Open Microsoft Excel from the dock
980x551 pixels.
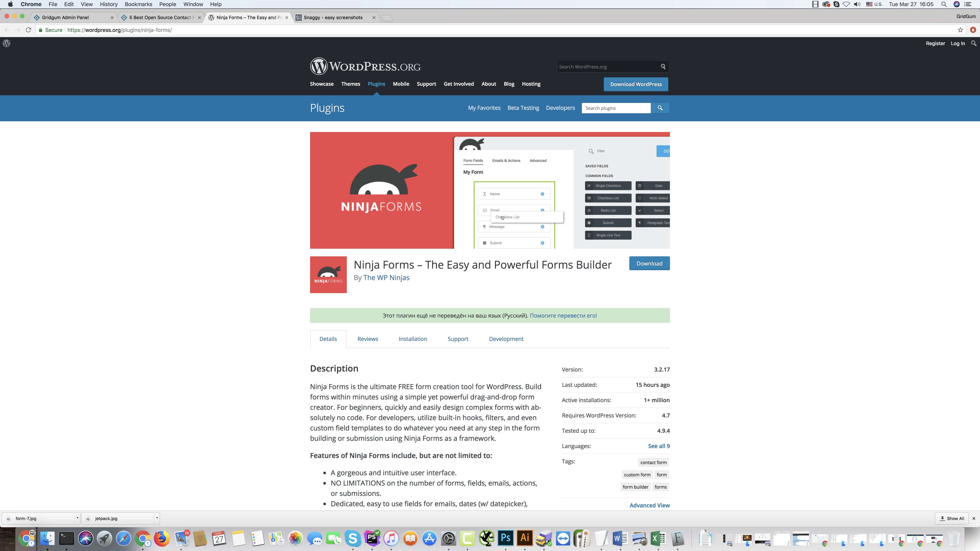pyautogui.click(x=658, y=538)
